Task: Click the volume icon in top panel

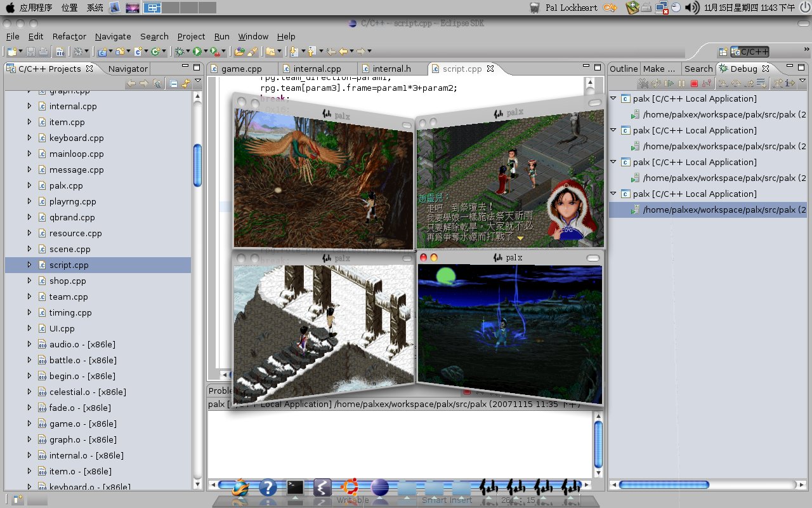Action: 693,8
